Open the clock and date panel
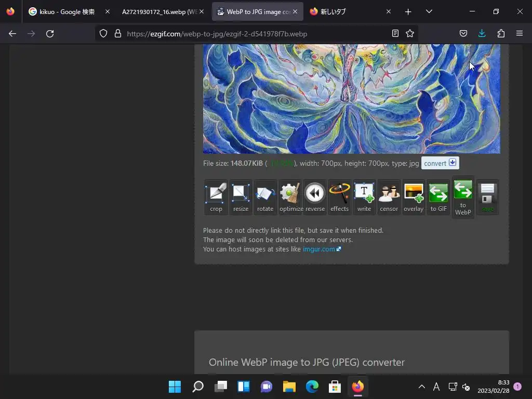 [x=494, y=387]
